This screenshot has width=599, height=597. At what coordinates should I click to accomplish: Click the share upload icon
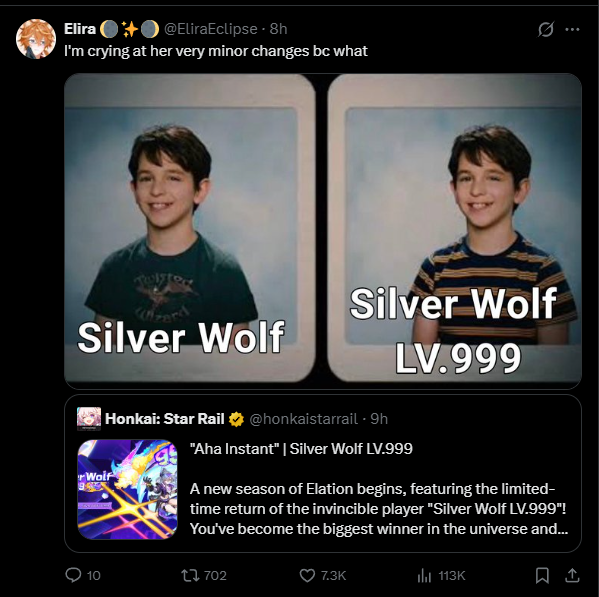(x=572, y=575)
